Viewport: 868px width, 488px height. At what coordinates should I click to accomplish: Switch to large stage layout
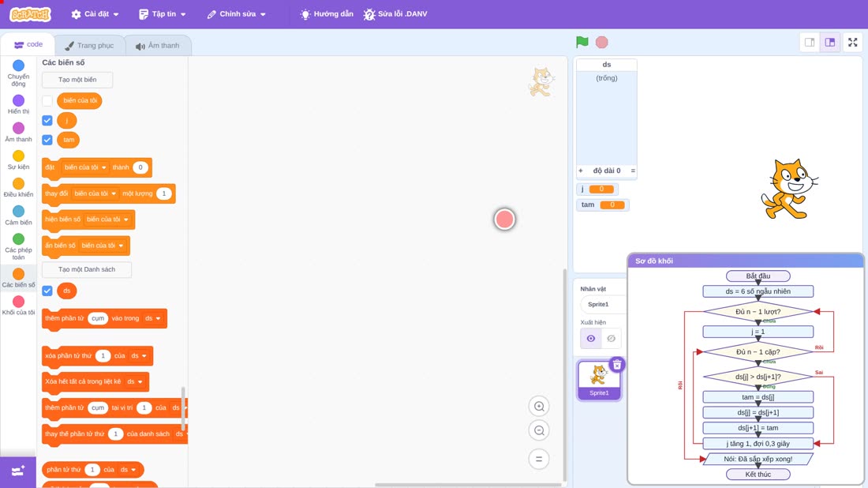pos(830,42)
